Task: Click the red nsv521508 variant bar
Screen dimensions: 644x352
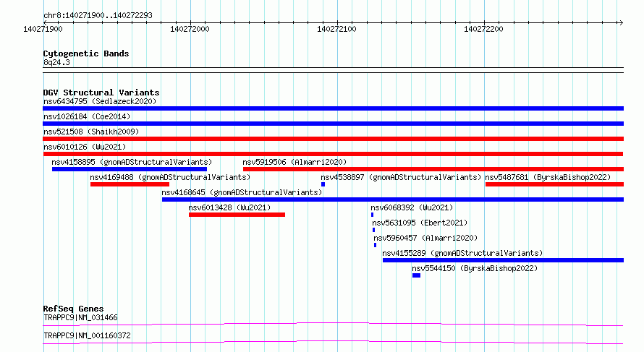Action: point(333,139)
